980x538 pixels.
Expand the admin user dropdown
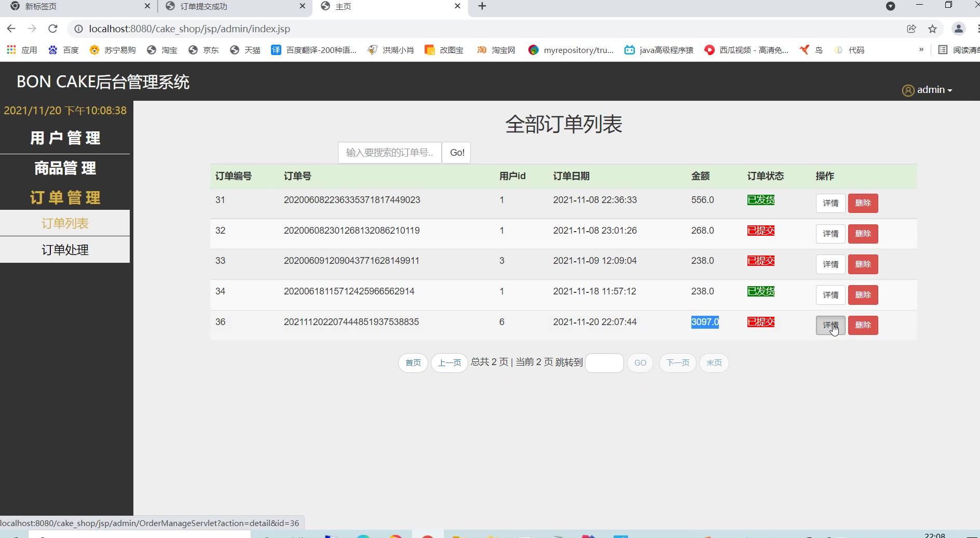coord(928,90)
